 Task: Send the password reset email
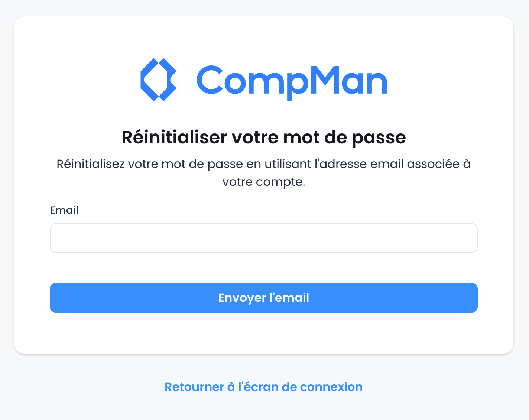(263, 298)
